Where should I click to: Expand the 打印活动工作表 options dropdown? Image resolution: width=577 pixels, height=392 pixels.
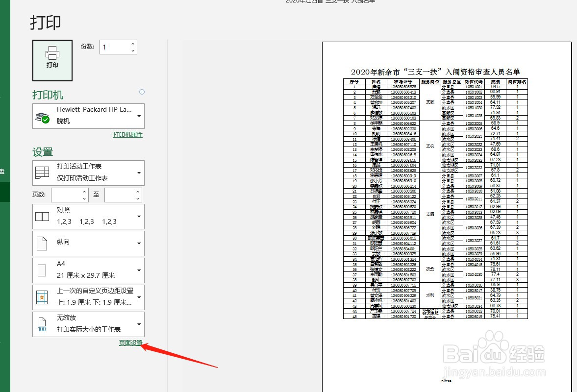click(138, 172)
